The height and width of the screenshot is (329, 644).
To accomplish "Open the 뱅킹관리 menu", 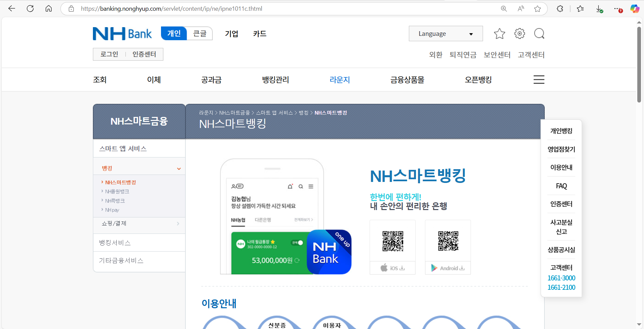I will click(x=275, y=80).
